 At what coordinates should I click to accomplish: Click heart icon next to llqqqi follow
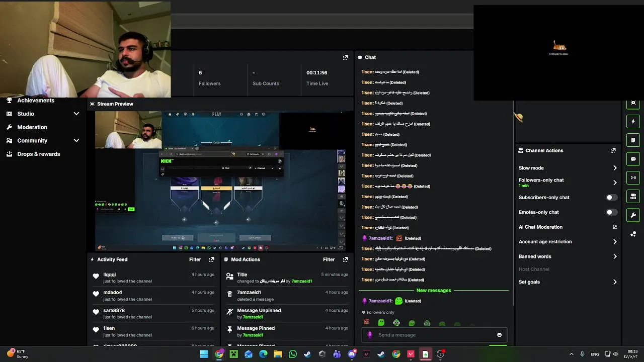tap(96, 276)
